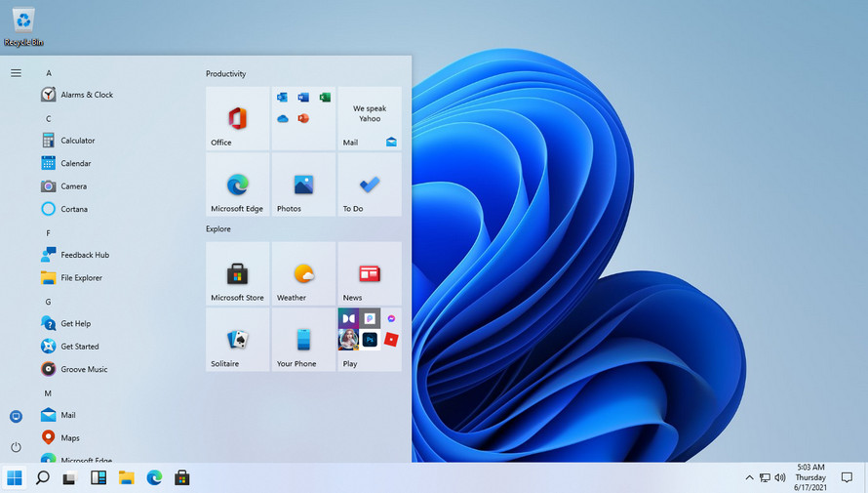
Task: Select the Explore group title
Action: point(218,228)
